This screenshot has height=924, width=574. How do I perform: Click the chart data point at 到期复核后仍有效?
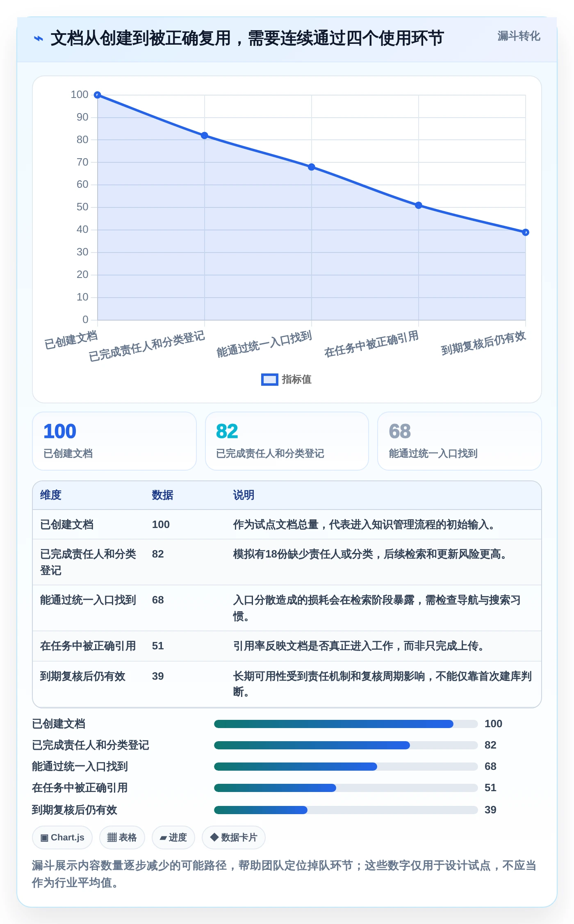[526, 232]
